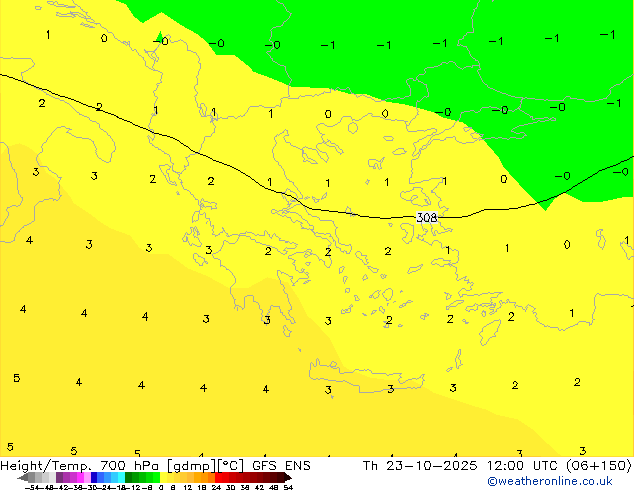This screenshot has height=490, width=634.
Task: Click the dark maroon right arrow end of the color scale
Action: click(x=287, y=477)
